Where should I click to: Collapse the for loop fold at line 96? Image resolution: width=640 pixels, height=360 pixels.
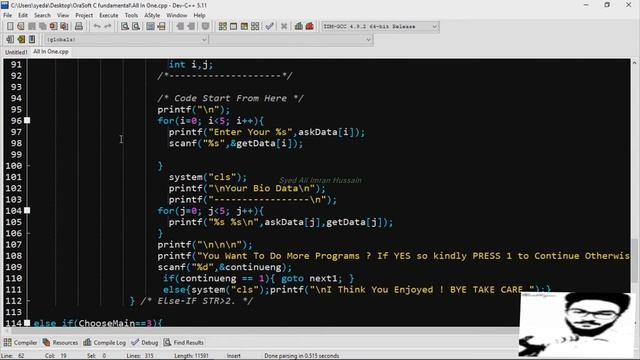pos(27,120)
